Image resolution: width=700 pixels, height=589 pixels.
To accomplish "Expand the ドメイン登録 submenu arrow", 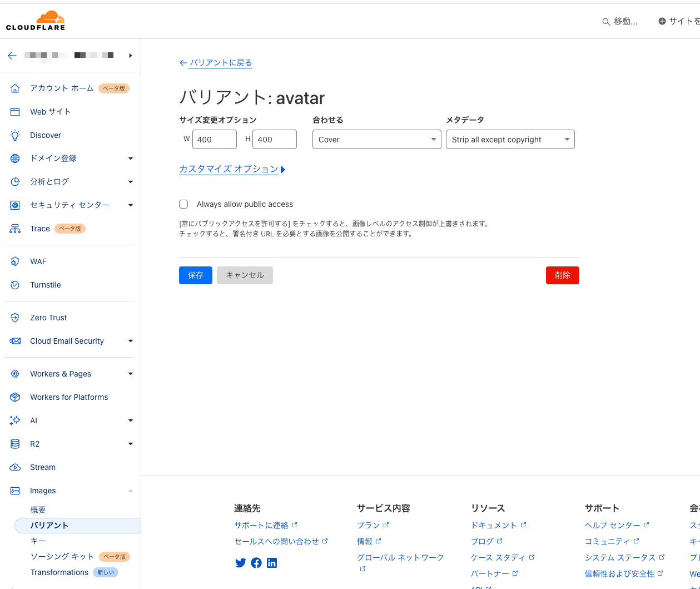I will point(131,159).
